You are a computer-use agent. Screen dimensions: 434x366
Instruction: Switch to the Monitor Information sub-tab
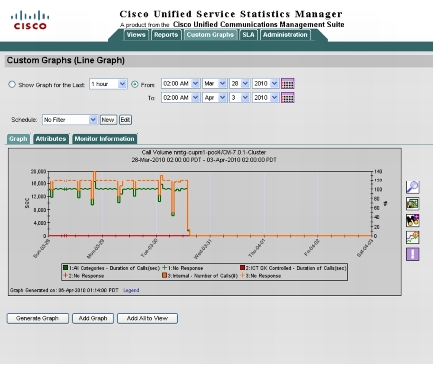tap(104, 139)
